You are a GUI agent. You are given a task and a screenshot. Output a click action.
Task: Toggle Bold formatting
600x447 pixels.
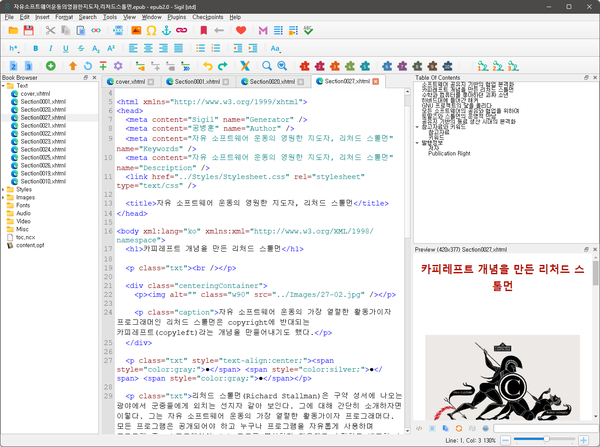[36, 47]
